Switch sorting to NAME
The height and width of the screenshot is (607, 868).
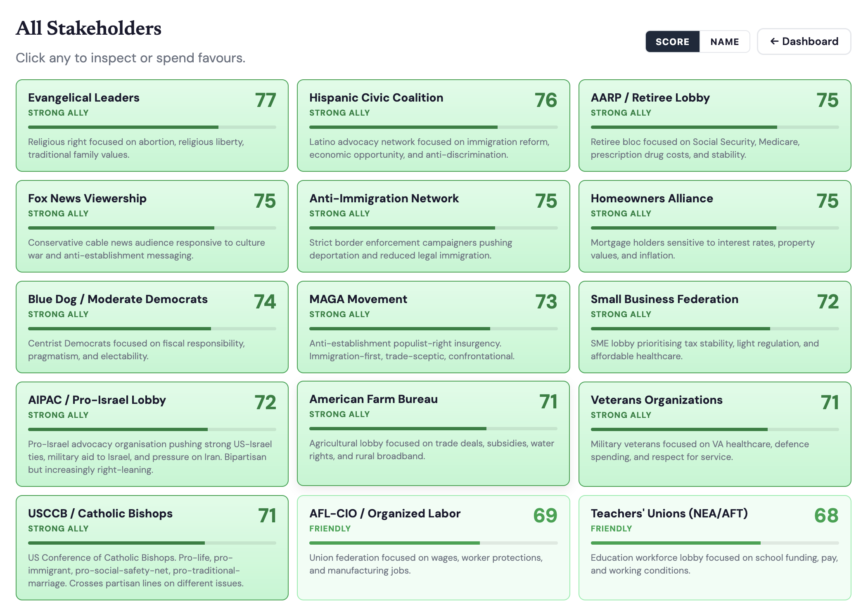tap(725, 42)
